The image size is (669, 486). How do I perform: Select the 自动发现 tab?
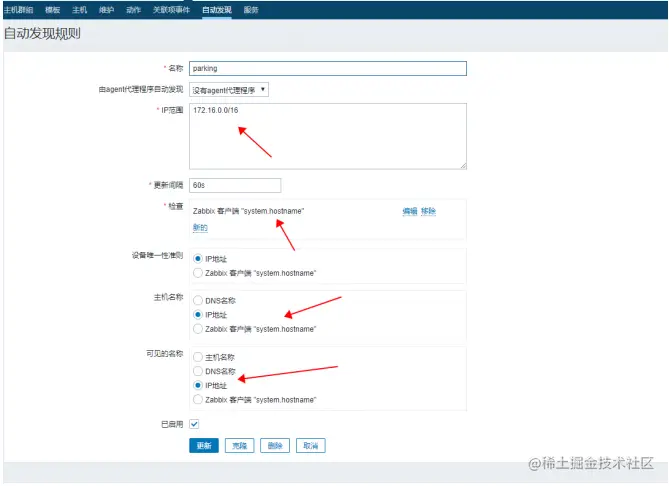pos(217,10)
